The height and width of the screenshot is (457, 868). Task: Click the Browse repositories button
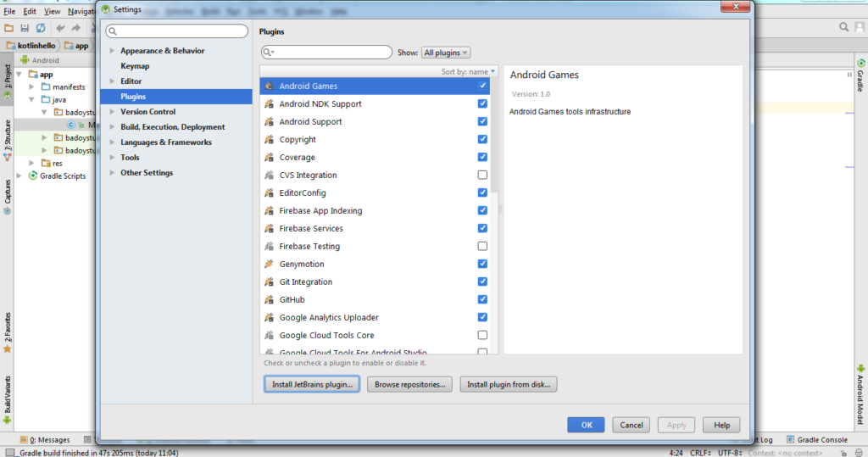coord(410,385)
